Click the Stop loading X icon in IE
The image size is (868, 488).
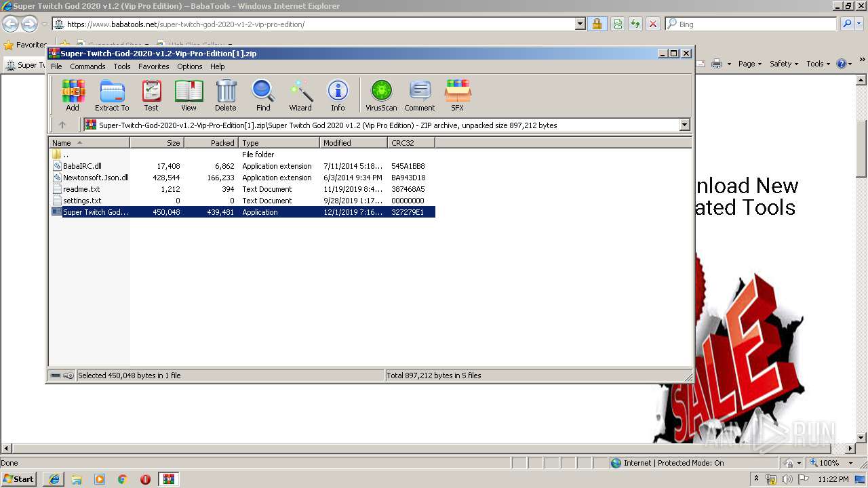(x=653, y=24)
